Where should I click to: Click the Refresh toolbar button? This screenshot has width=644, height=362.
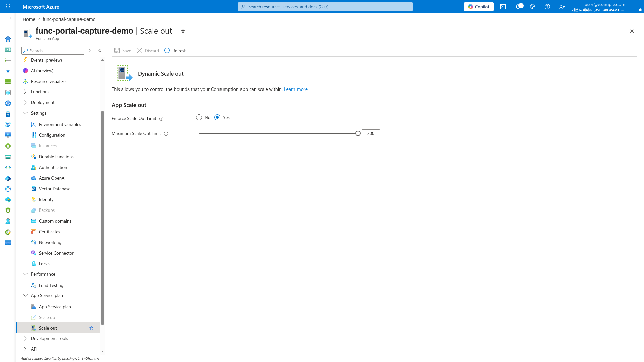tap(175, 51)
